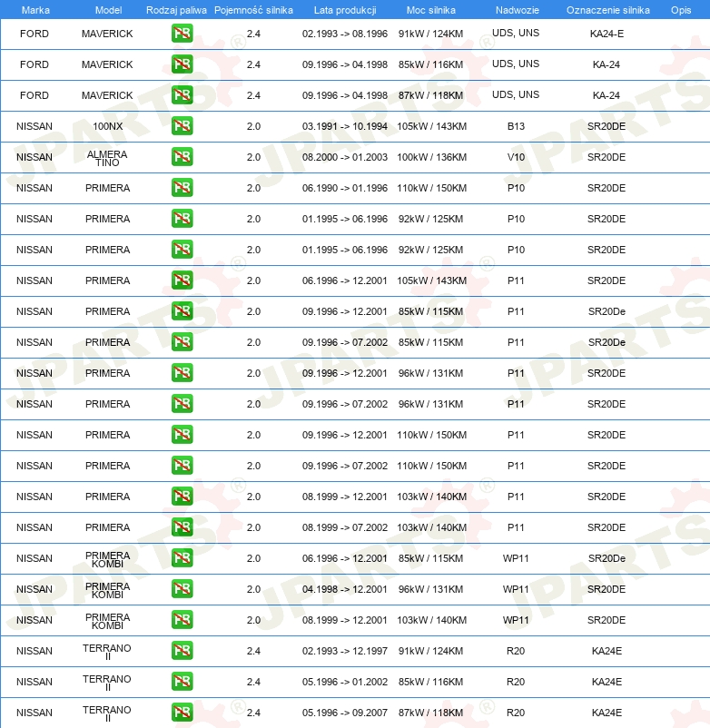This screenshot has width=710, height=728.
Task: Click the 06.1996 -> 12.2001 dates in the Primera P11 row
Action: pos(344,280)
